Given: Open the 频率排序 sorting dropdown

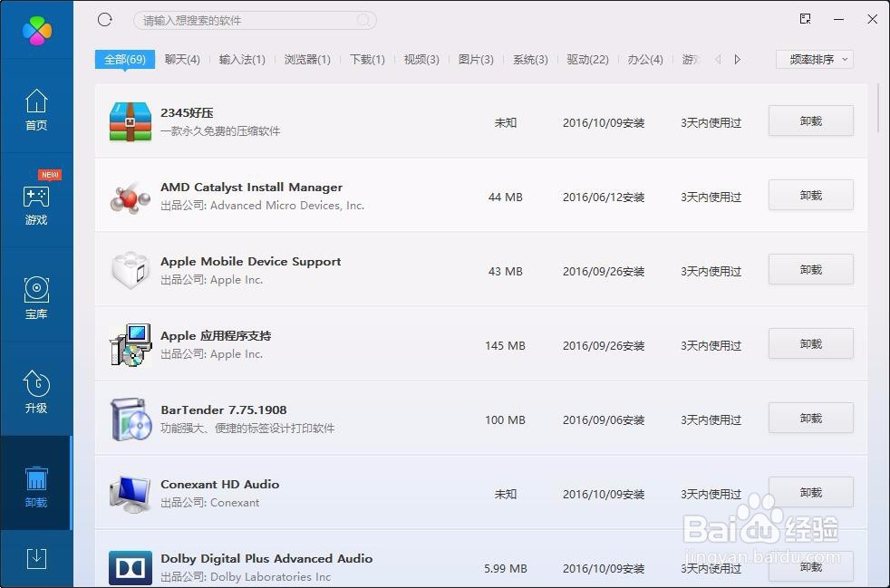Looking at the screenshot, I should pos(813,59).
